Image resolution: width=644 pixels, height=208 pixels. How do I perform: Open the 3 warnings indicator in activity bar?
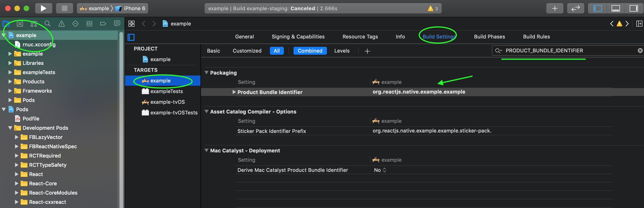432,9
